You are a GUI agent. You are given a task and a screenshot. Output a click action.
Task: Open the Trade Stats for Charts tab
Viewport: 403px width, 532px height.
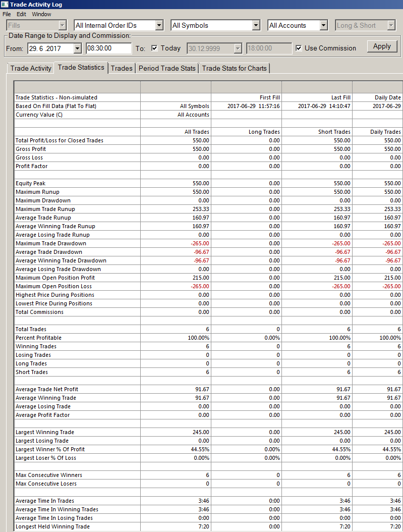(234, 68)
